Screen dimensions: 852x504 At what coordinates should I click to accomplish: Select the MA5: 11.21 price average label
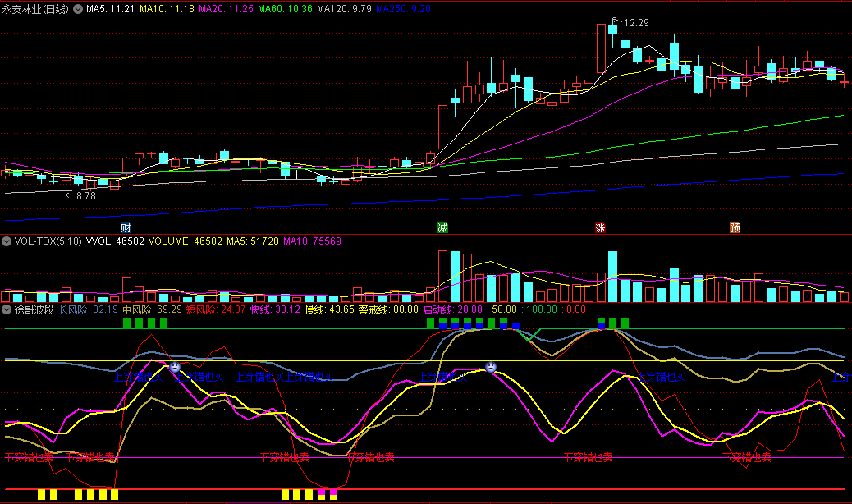[x=110, y=9]
